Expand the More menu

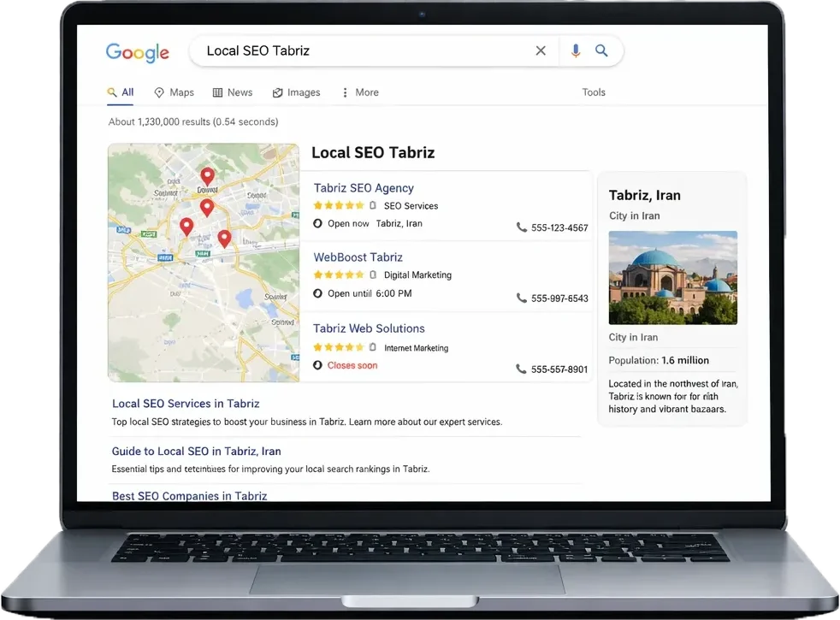click(360, 92)
